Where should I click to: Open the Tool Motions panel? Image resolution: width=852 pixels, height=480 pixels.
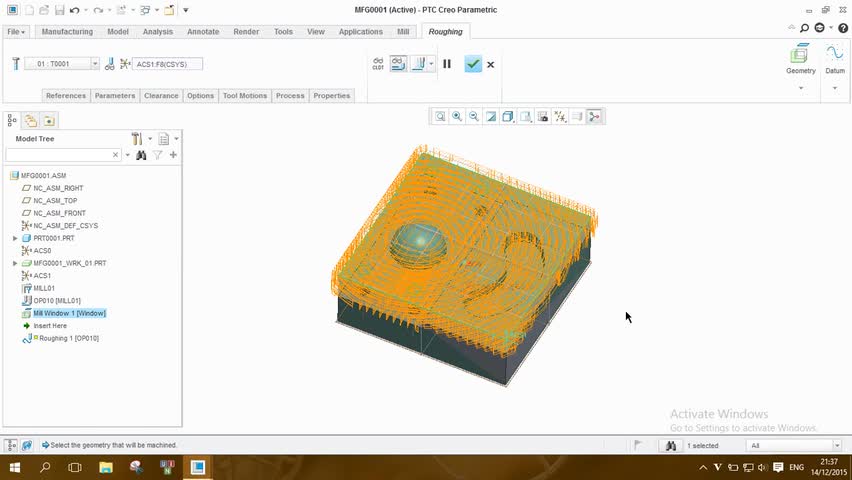pos(245,96)
